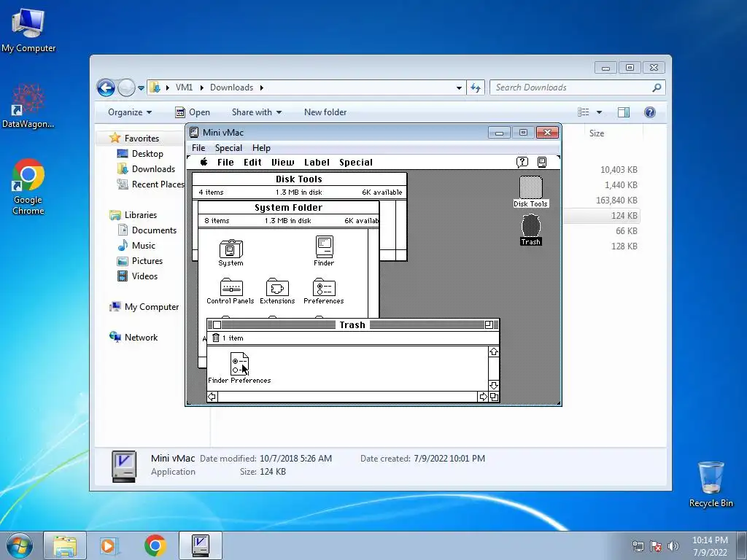
Task: Toggle the preview pane button
Action: point(624,112)
